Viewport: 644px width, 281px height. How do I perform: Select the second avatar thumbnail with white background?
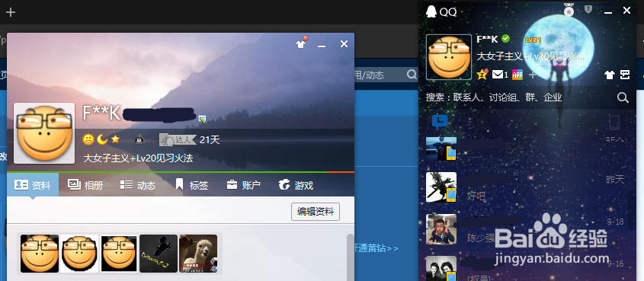coord(79,254)
